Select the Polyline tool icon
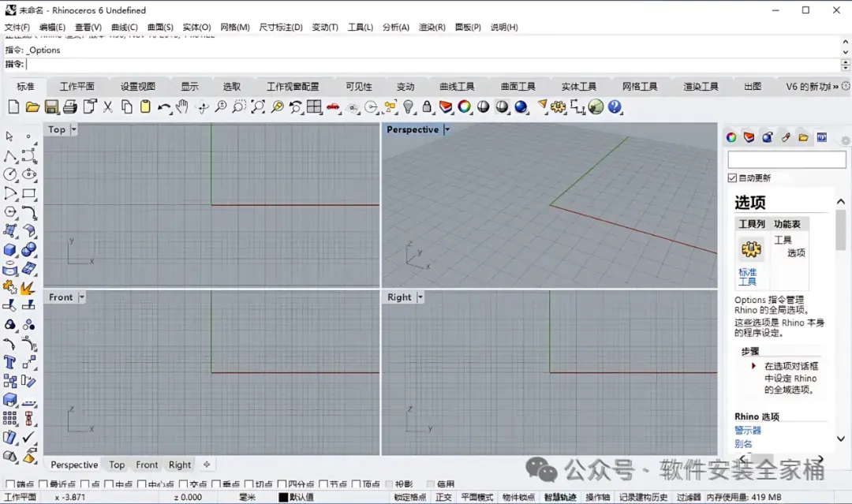The image size is (852, 504). pos(9,156)
